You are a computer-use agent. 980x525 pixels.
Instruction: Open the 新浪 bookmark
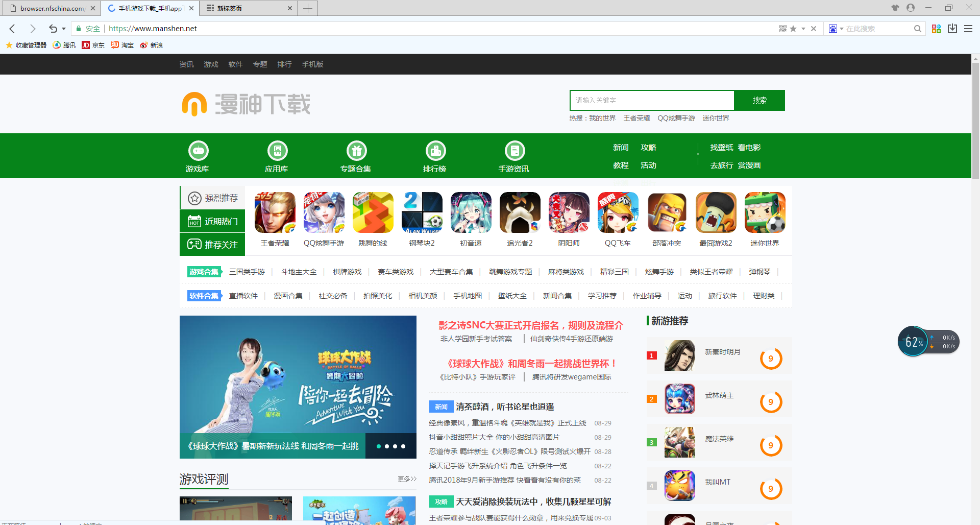tap(151, 45)
